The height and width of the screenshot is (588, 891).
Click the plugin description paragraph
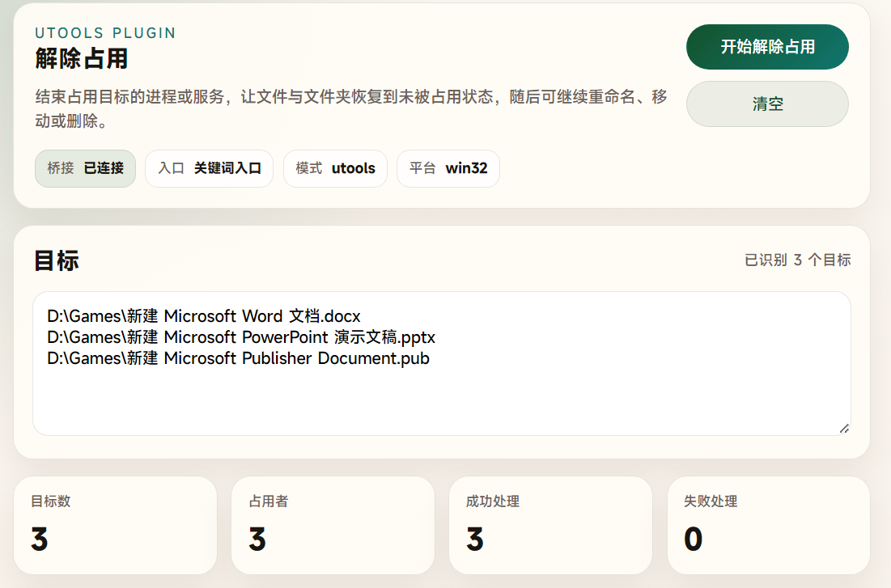(351, 108)
